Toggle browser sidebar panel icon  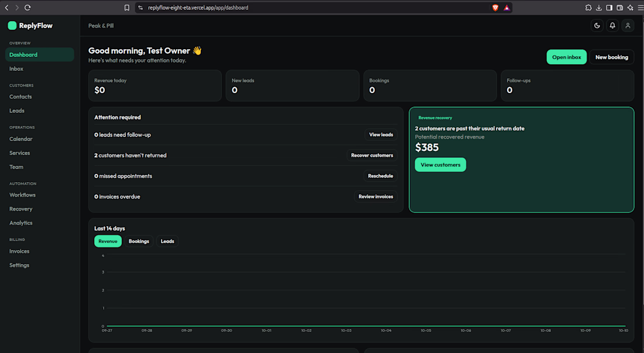[x=609, y=8]
